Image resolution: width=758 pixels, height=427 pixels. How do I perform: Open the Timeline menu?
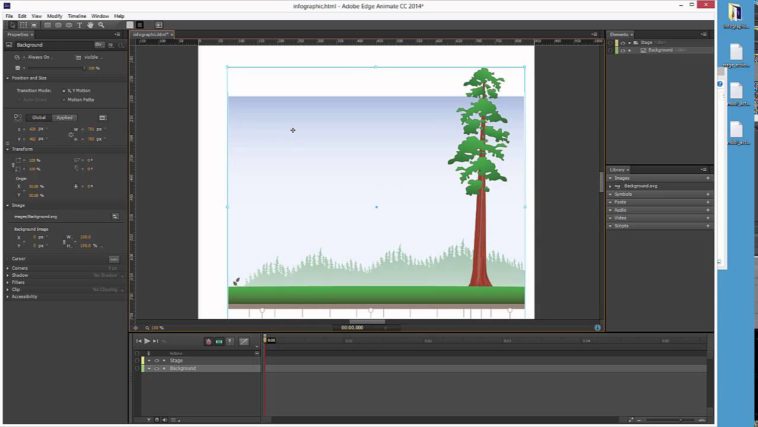(x=77, y=16)
